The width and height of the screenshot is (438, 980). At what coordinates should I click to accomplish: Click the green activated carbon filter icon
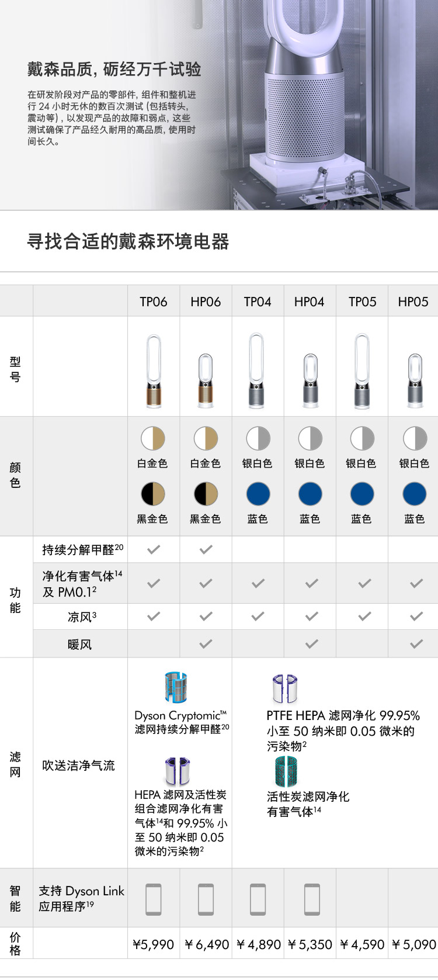[286, 771]
